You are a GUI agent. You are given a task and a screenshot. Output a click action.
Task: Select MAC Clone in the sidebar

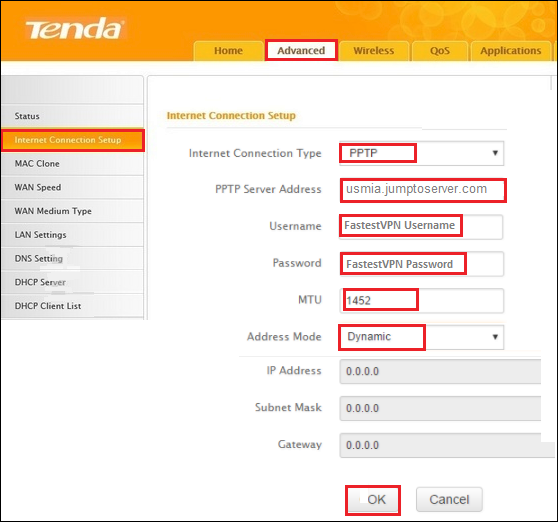tap(72, 164)
